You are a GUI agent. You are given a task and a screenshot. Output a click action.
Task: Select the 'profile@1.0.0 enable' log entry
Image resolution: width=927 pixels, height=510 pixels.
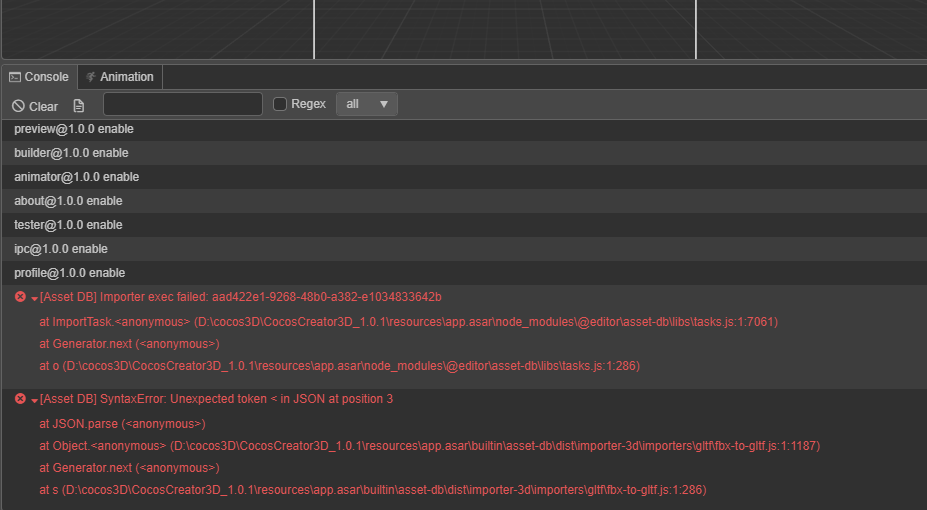click(x=70, y=273)
